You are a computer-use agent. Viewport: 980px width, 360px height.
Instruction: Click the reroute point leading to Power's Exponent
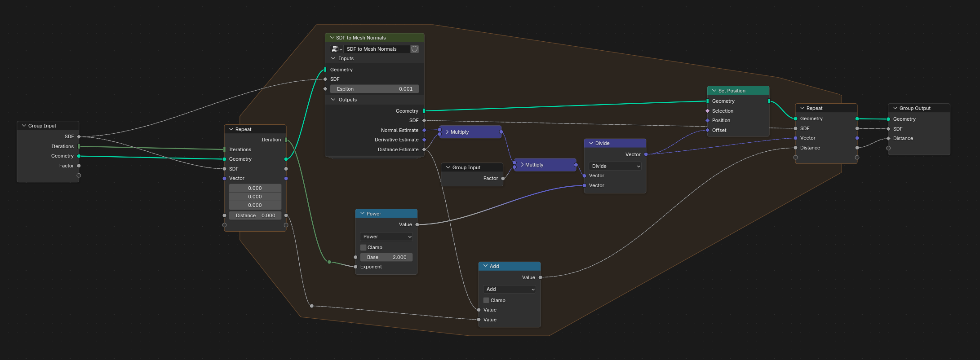[329, 262]
